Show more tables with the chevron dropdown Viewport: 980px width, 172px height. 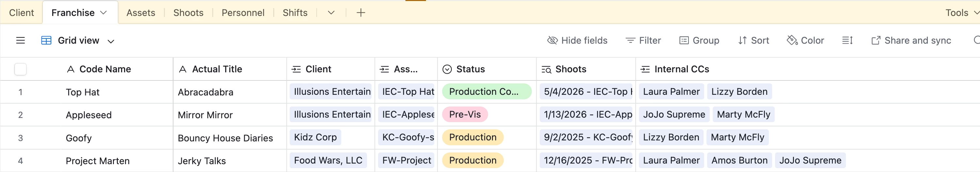tap(331, 12)
